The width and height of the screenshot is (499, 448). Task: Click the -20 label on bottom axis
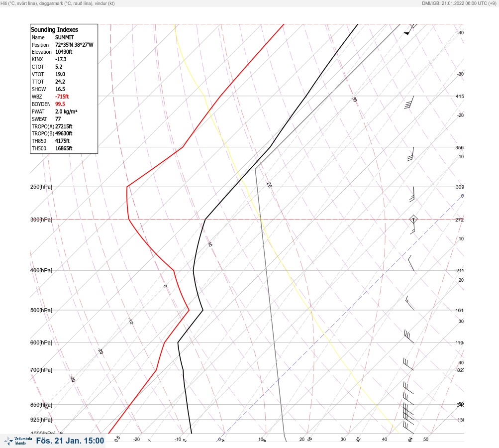(136, 440)
